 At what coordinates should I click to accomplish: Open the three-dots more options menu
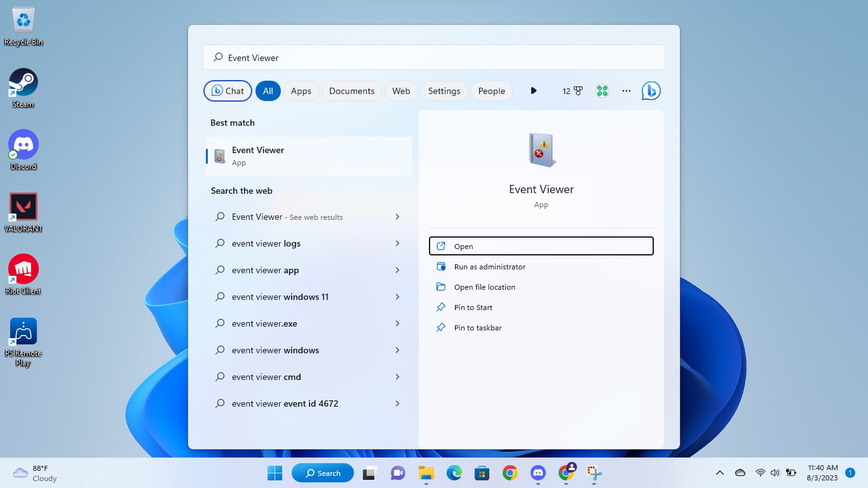[x=627, y=91]
